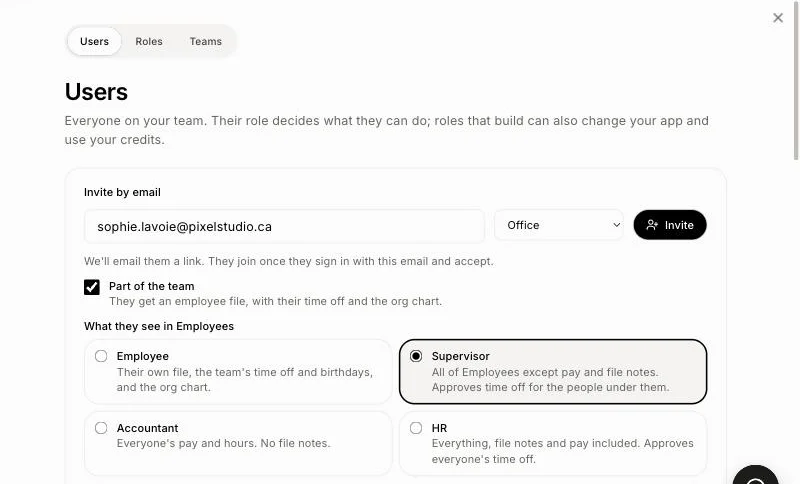800x484 pixels.
Task: Click the add-person icon on Invite button
Action: 652,225
